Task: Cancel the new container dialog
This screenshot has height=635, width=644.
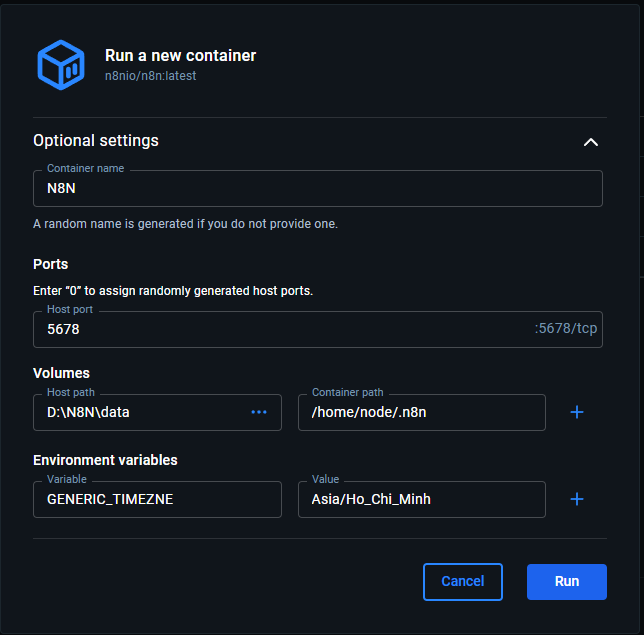Action: pos(463,582)
